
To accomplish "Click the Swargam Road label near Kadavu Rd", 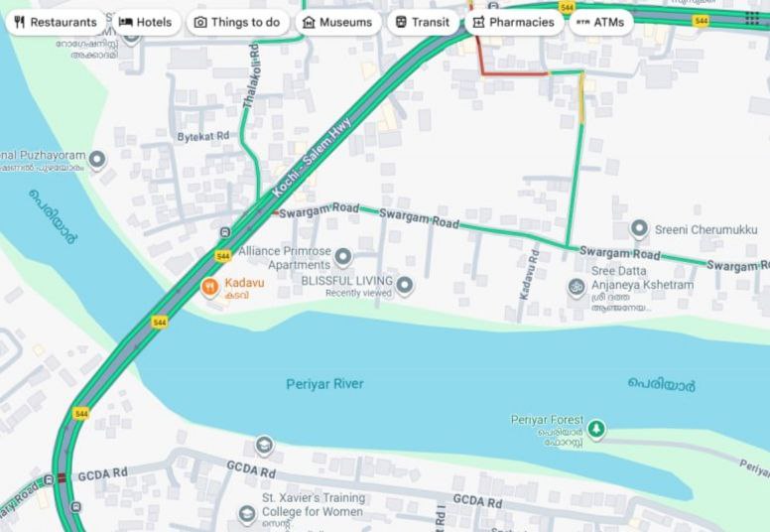I will coord(620,253).
